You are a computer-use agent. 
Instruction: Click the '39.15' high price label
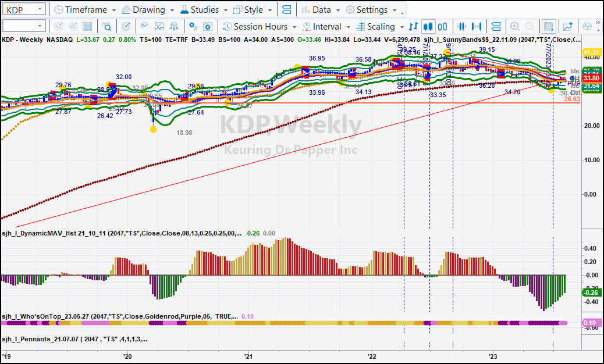coord(487,49)
